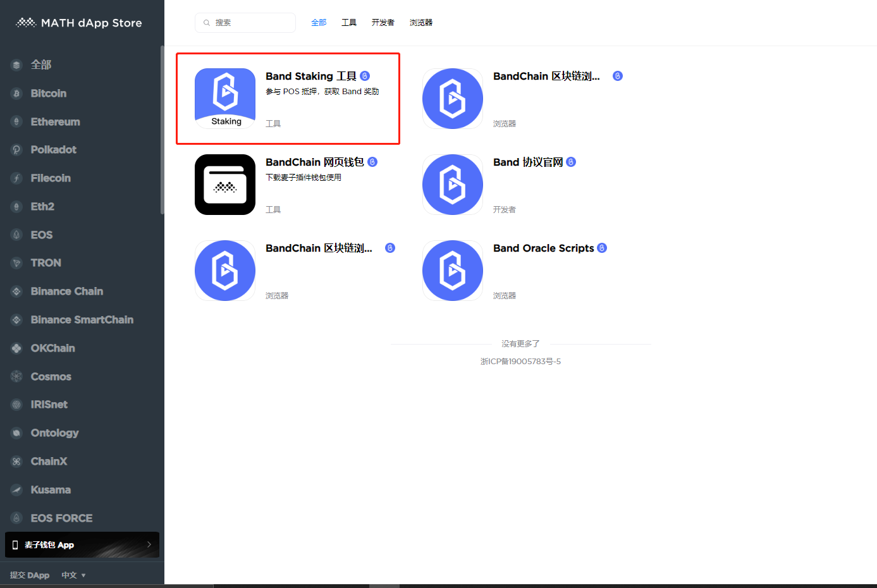Click the Band badge beside BandChain 网页钱包
Viewport: 877px width, 588px height.
click(372, 162)
